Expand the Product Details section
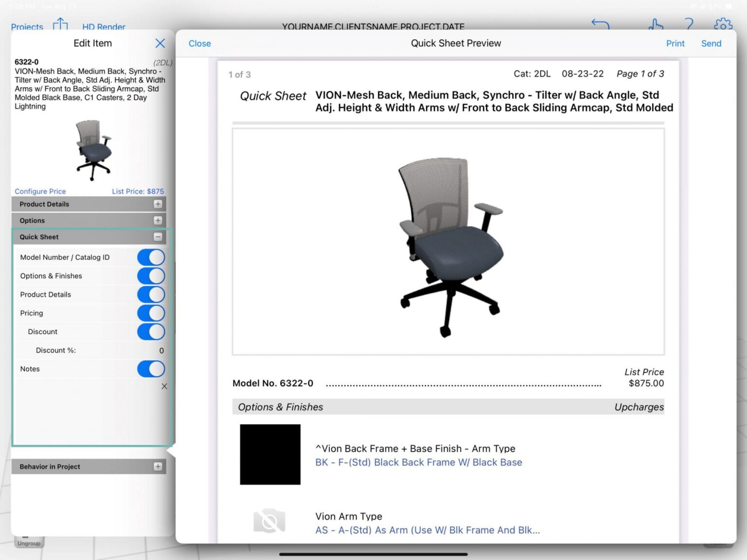 click(89, 204)
